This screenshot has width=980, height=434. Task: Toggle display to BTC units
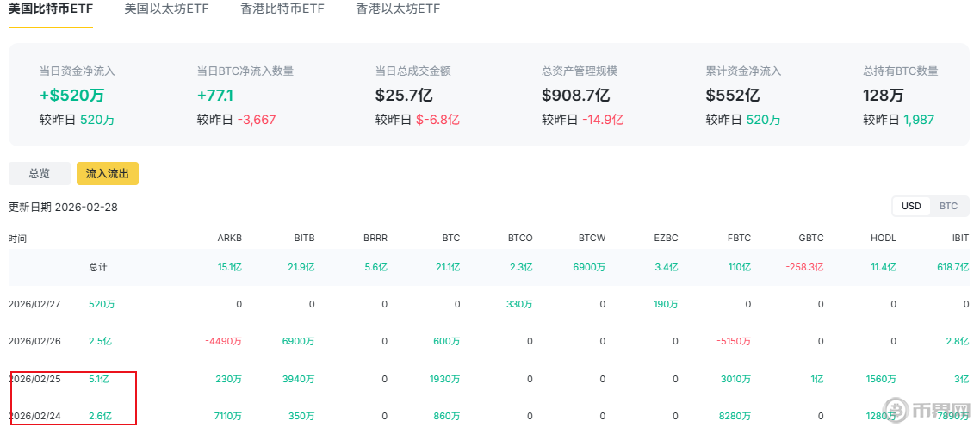[x=948, y=206]
